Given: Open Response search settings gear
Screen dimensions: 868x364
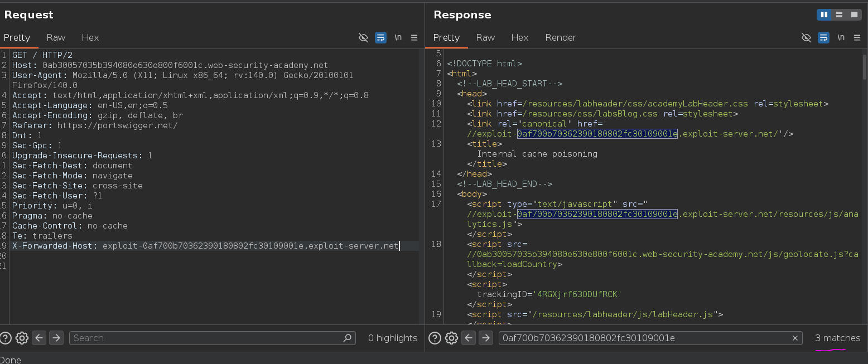Looking at the screenshot, I should click(451, 338).
